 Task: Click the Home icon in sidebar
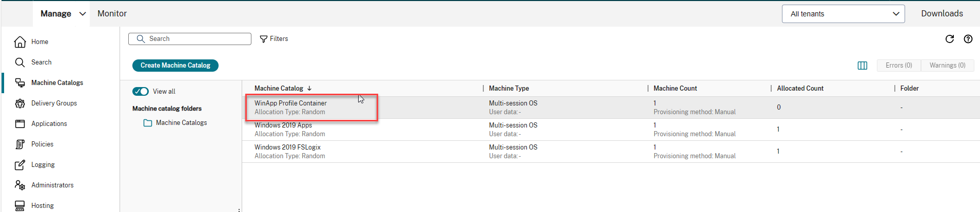20,42
